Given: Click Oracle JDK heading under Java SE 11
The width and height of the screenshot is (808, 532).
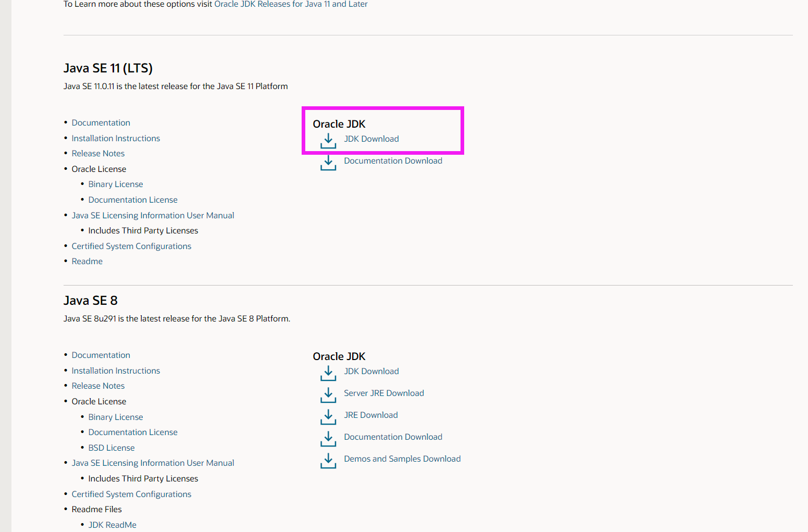Looking at the screenshot, I should coord(339,124).
